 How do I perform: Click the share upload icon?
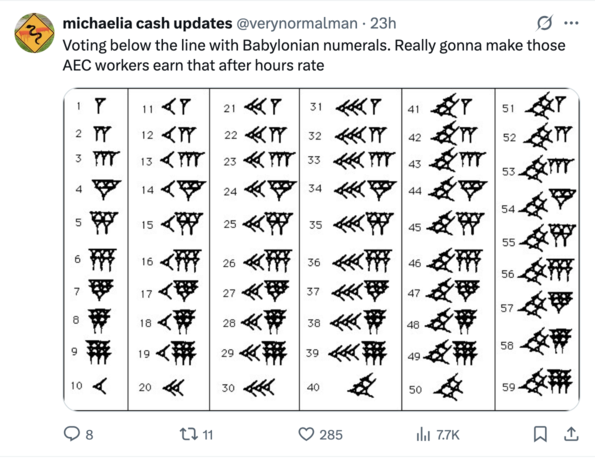point(571,434)
